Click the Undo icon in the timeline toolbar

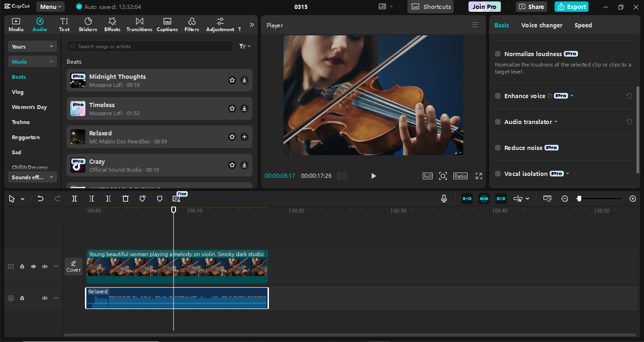pyautogui.click(x=41, y=199)
